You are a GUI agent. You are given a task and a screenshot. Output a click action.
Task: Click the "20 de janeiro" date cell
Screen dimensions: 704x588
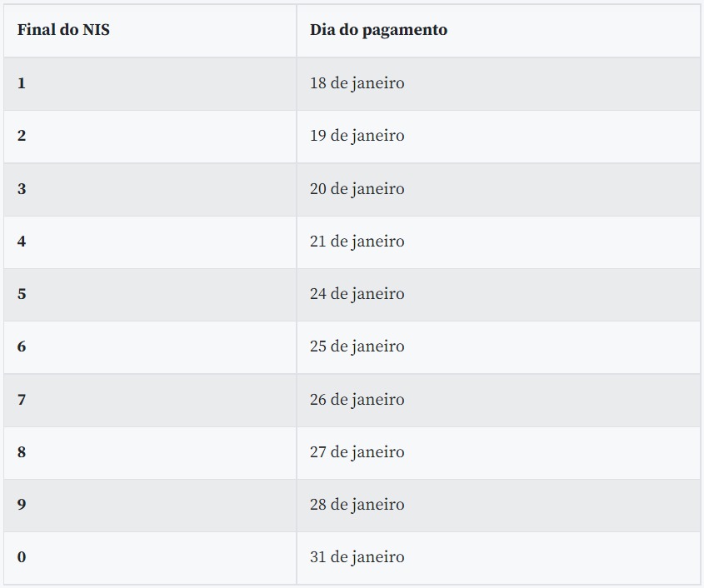click(357, 189)
